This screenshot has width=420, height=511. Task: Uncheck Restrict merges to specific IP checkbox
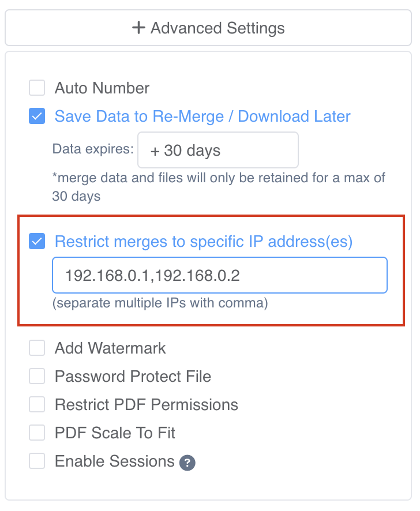[x=37, y=241]
